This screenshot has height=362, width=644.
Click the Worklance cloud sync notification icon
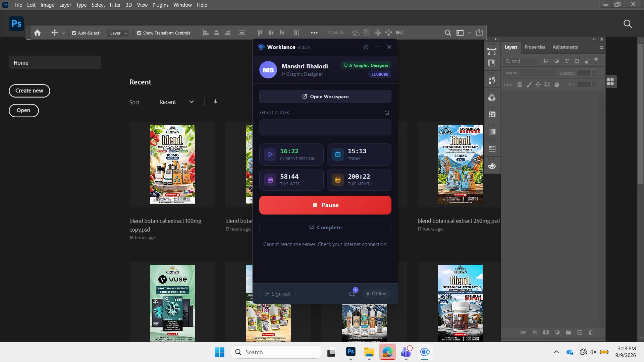click(352, 294)
